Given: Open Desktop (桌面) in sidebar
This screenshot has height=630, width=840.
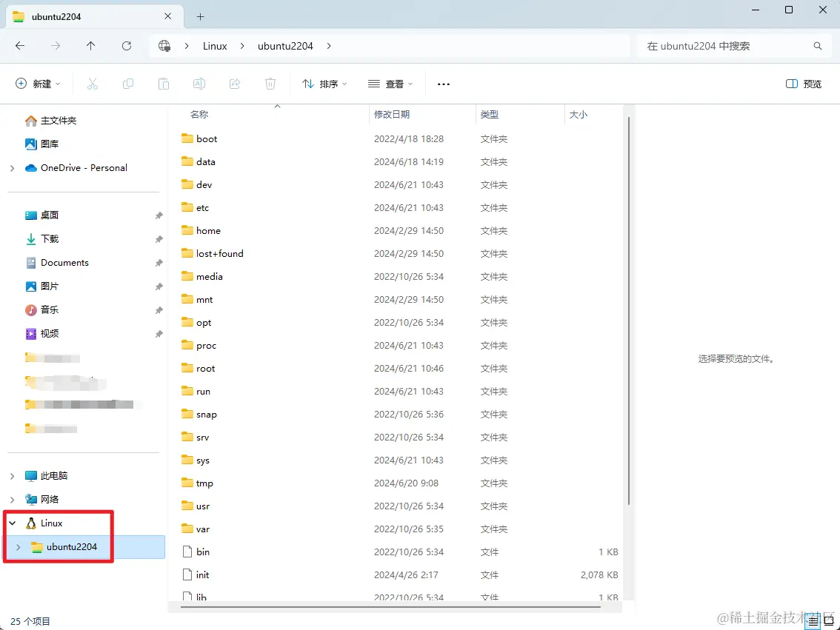Looking at the screenshot, I should pyautogui.click(x=41, y=215).
